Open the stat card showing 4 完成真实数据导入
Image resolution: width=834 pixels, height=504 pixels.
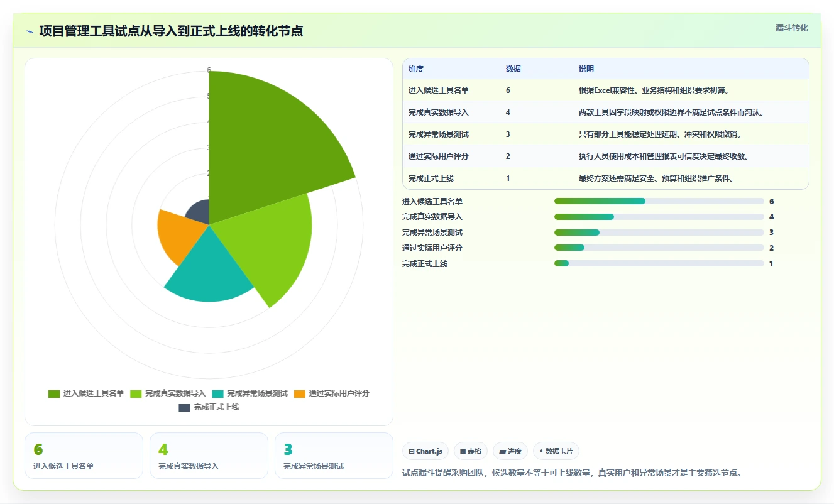(x=209, y=456)
